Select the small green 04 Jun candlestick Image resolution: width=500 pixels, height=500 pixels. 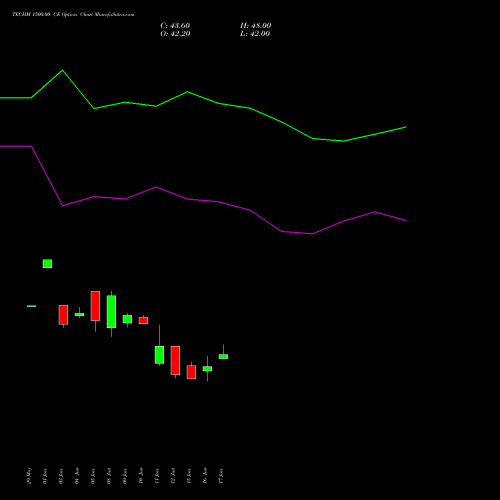pos(79,314)
